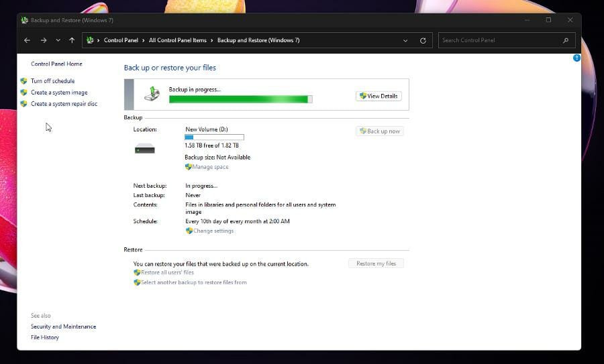Screen dimensions: 604x364
Task: Go forward with the right arrow
Action: click(x=44, y=40)
